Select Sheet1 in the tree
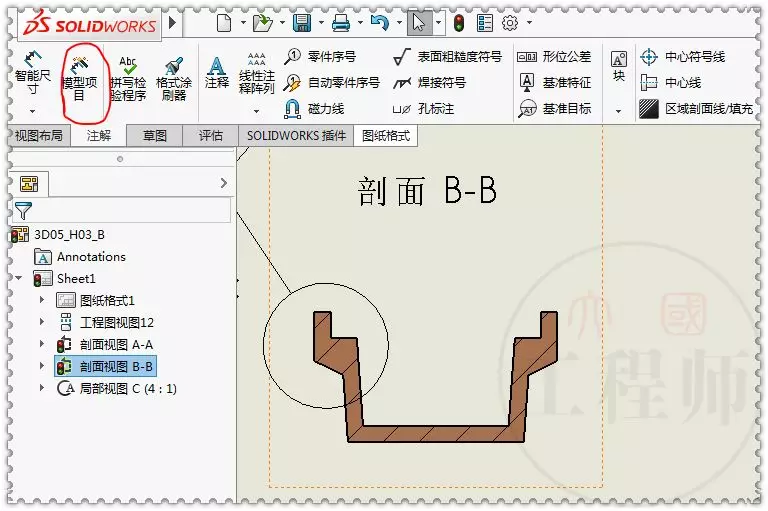Screen dimensions: 768x511 [x=65, y=279]
